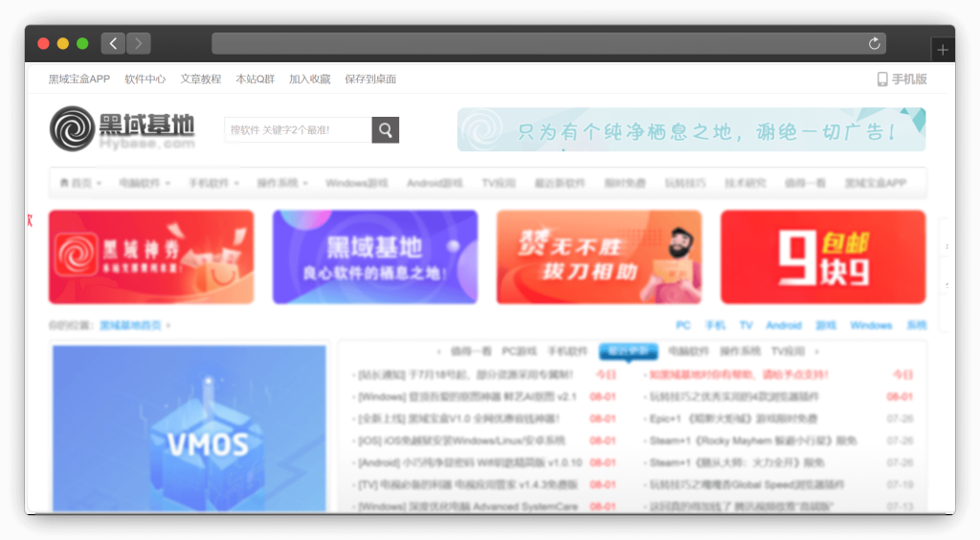This screenshot has width=980, height=540.
Task: Select the highlighted blue active tab
Action: point(628,351)
